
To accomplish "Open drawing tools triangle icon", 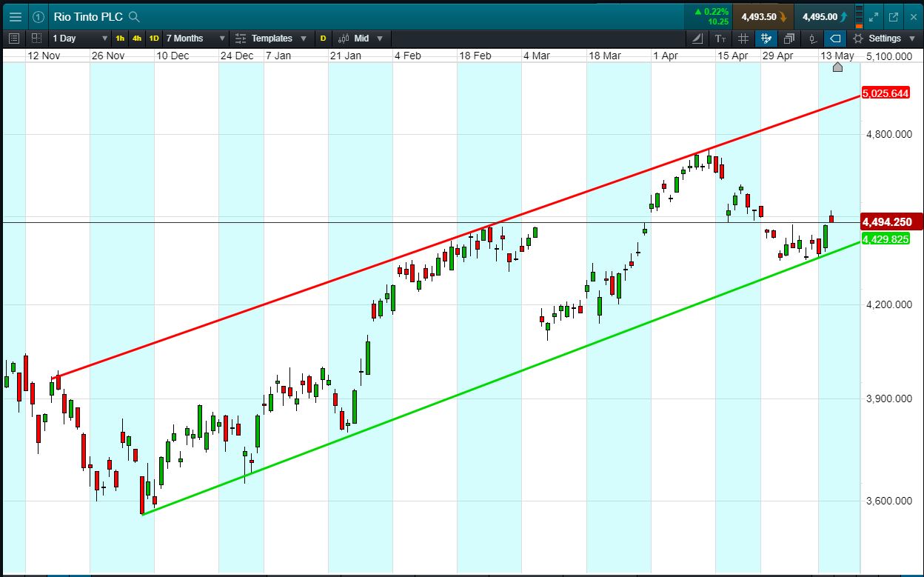I will (698, 38).
